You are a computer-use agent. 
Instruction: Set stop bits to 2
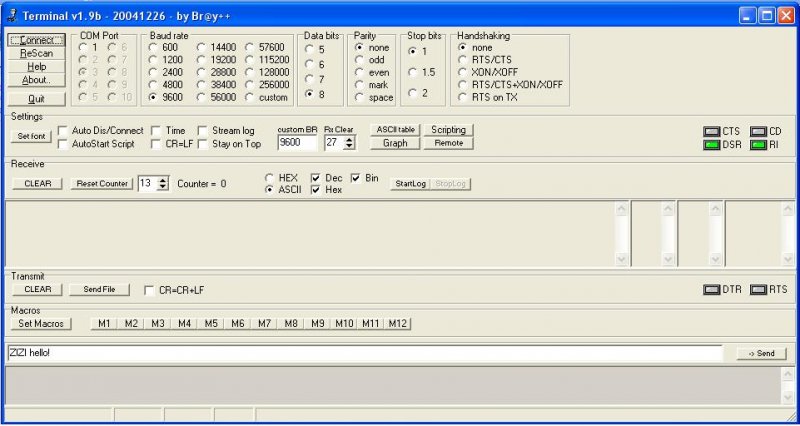(x=412, y=93)
